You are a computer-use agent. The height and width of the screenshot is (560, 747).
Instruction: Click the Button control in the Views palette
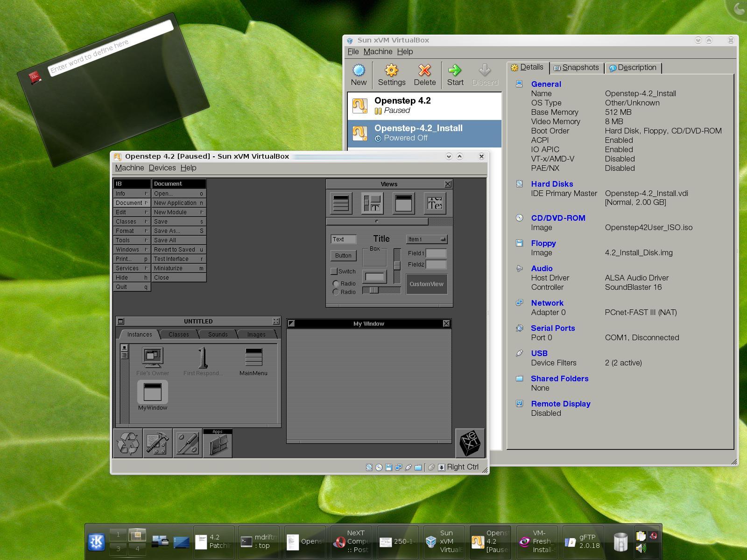click(x=343, y=256)
